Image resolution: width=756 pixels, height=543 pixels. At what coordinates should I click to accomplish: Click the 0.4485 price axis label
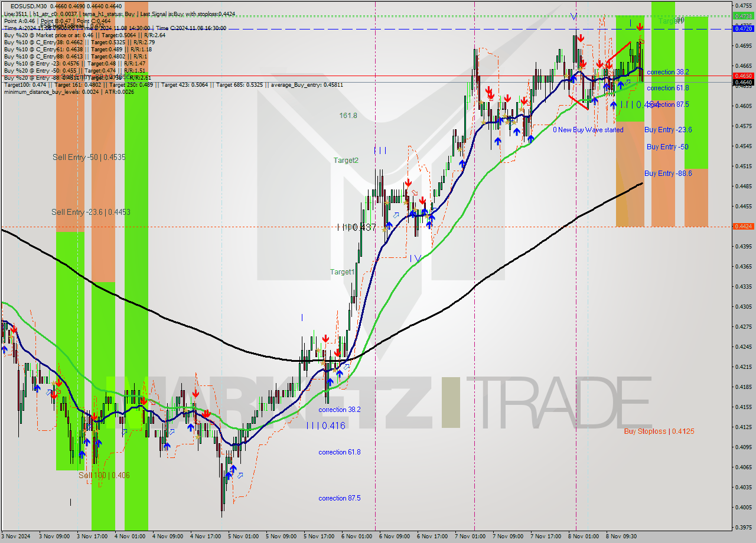click(742, 186)
